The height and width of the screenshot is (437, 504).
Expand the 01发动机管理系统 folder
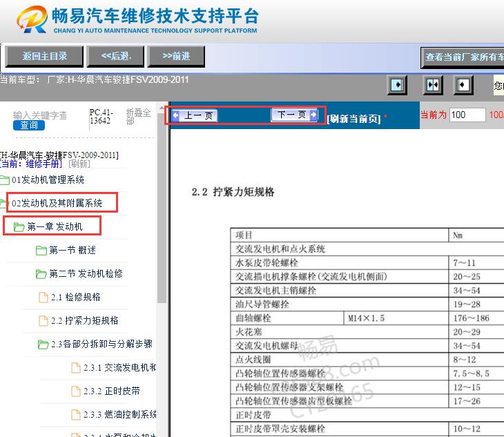(48, 179)
